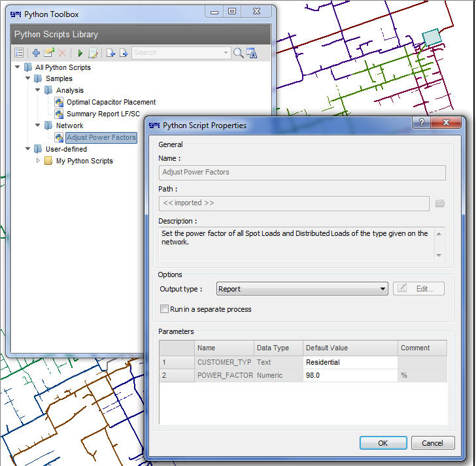Click the help question mark button
This screenshot has height=466, width=476.
[x=422, y=123]
